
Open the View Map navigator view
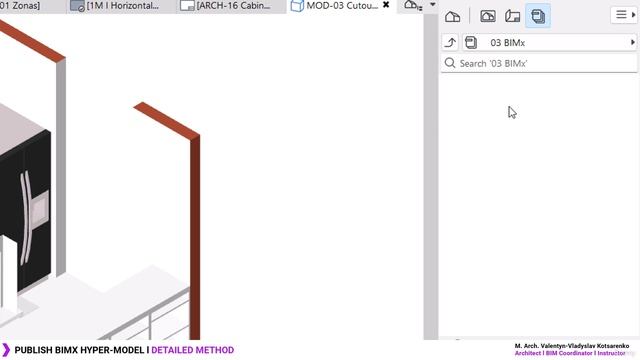point(488,16)
